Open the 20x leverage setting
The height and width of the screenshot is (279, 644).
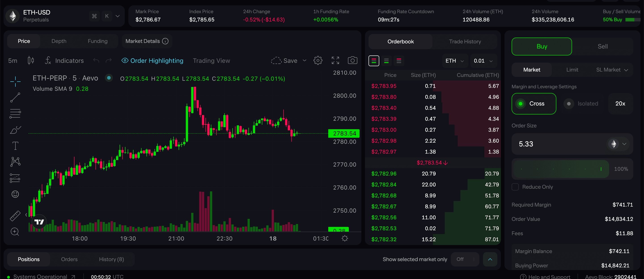click(x=620, y=104)
